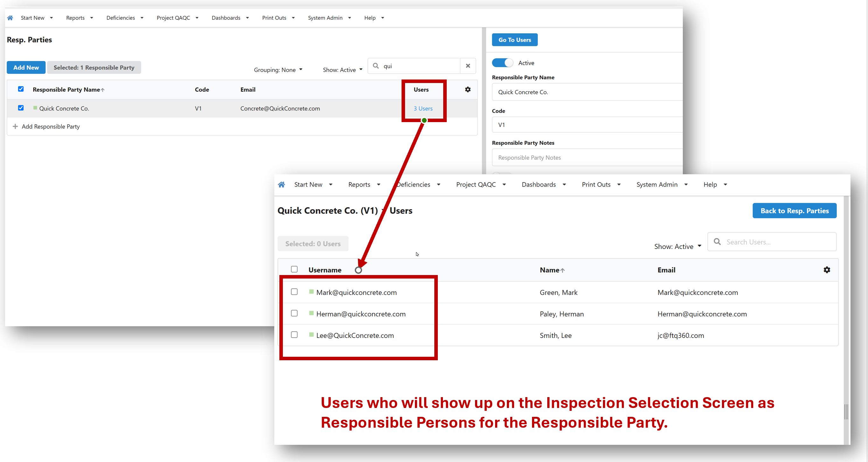This screenshot has width=868, height=462.
Task: Click the home icon beside Start New in the Resp. Parties window
Action: pos(10,18)
